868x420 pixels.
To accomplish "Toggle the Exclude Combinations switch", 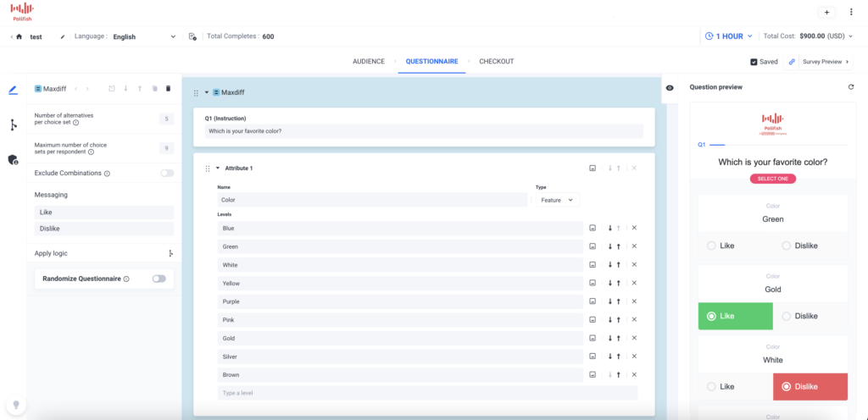I will coord(167,174).
